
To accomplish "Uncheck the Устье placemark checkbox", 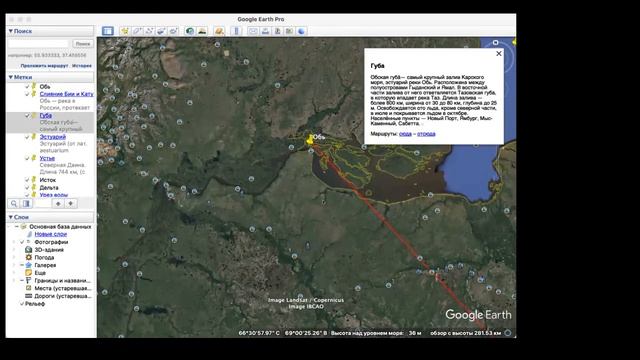I will pyautogui.click(x=27, y=158).
